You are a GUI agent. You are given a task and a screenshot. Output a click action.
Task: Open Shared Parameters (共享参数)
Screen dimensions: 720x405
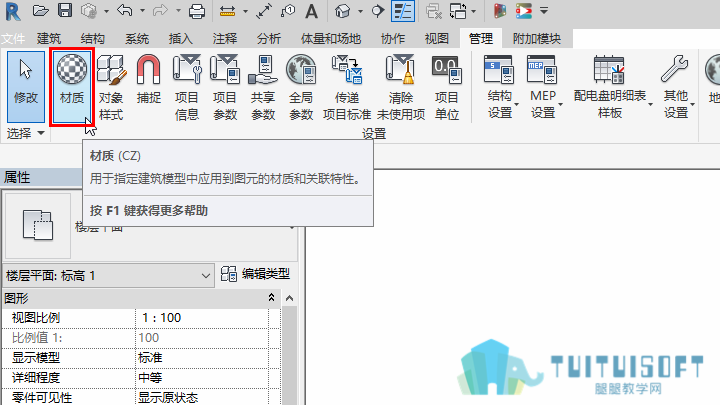pyautogui.click(x=263, y=87)
